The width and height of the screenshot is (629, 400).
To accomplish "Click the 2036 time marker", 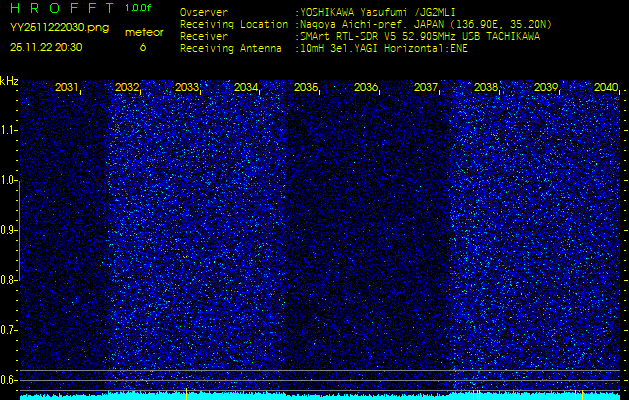I will (x=366, y=87).
